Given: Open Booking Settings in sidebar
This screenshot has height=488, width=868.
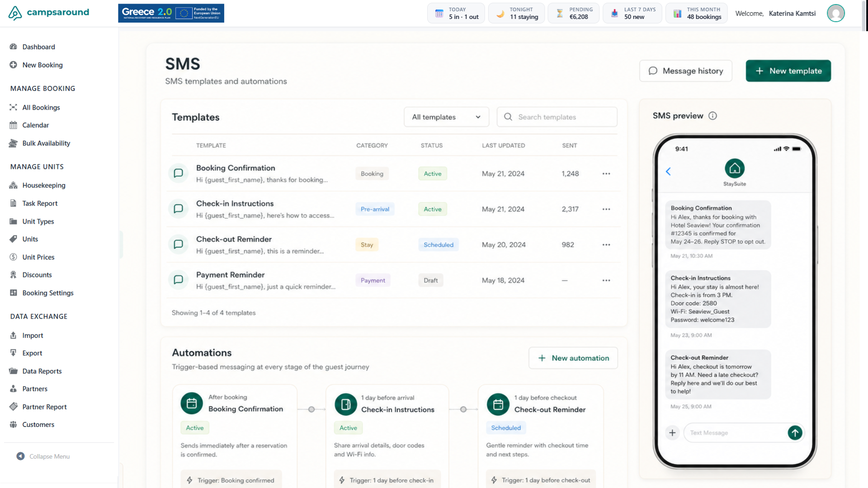Looking at the screenshot, I should [x=48, y=293].
